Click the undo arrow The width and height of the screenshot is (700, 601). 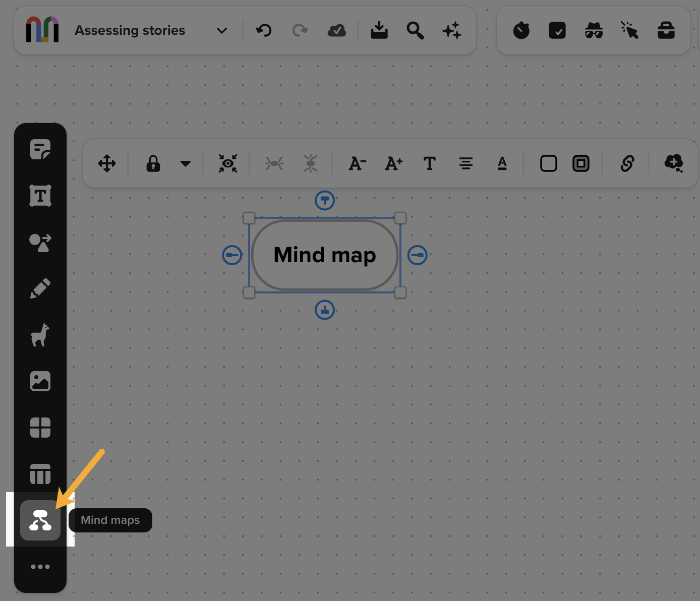[264, 31]
